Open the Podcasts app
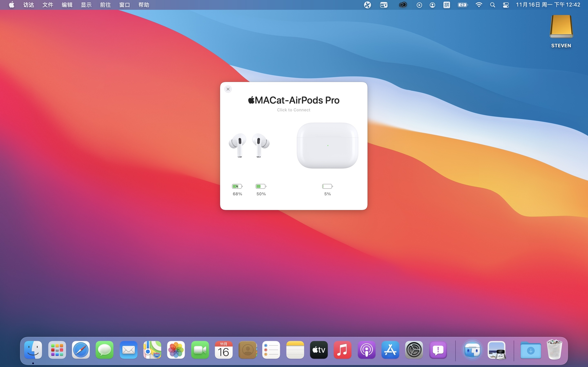 tap(366, 350)
